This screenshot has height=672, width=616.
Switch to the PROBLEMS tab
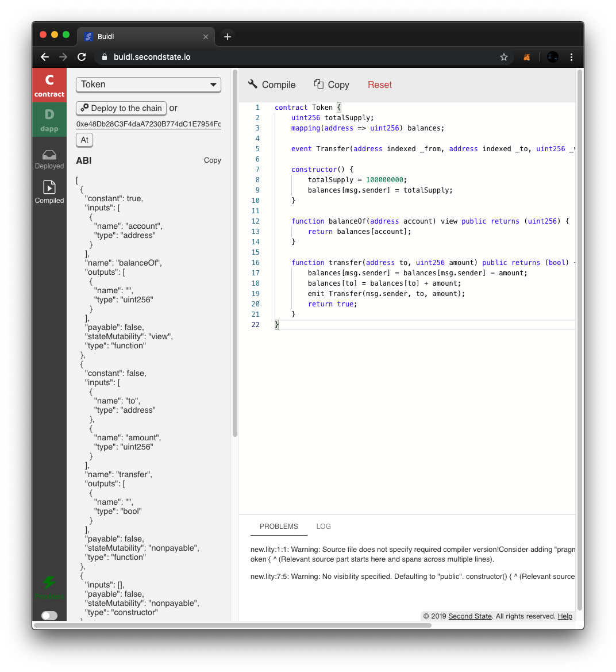tap(279, 527)
